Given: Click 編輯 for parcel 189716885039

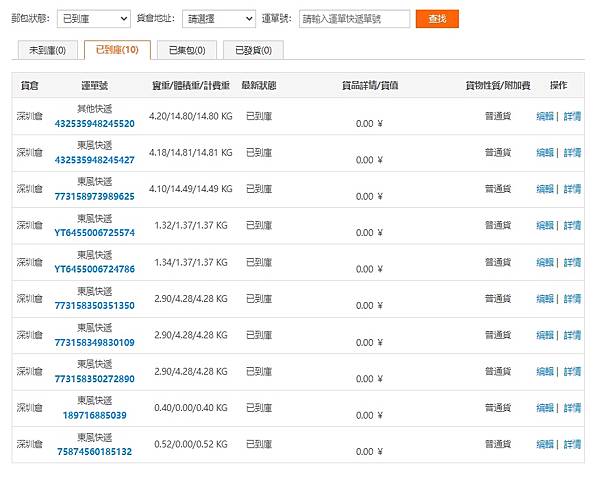Looking at the screenshot, I should (x=545, y=407).
